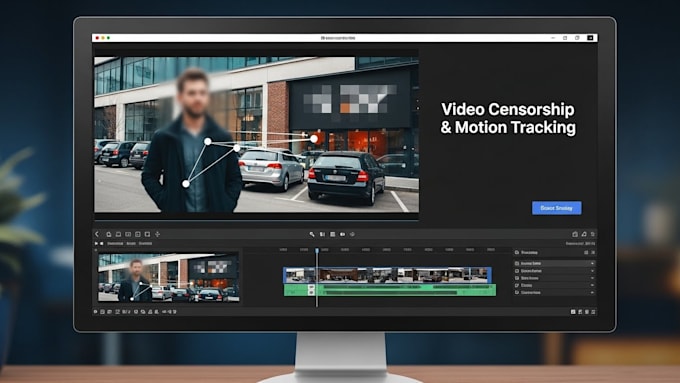The width and height of the screenshot is (680, 383).
Task: Select the highlighted first icon in the bottom-right status bar
Action: 573,312
